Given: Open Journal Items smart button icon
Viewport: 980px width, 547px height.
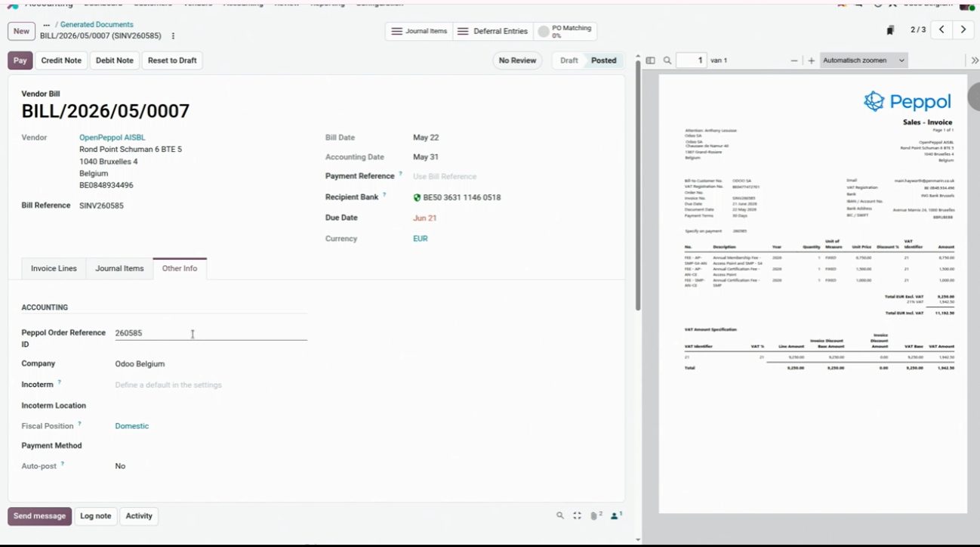Looking at the screenshot, I should click(x=396, y=32).
